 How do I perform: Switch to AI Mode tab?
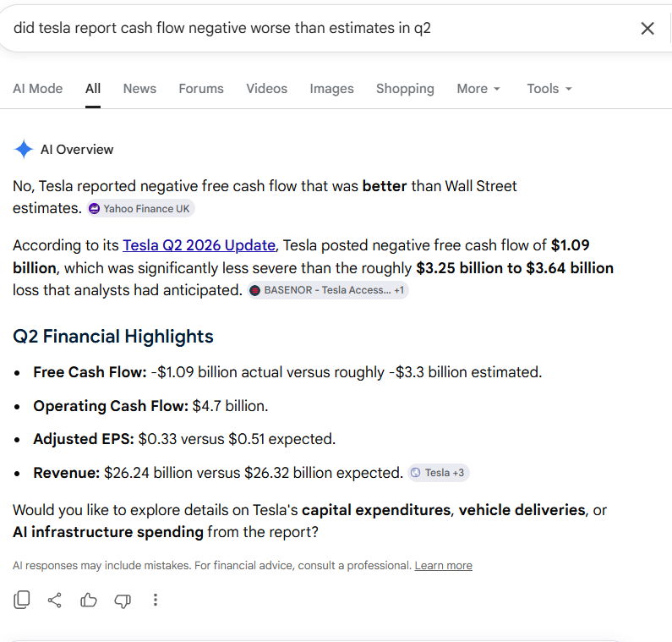38,88
